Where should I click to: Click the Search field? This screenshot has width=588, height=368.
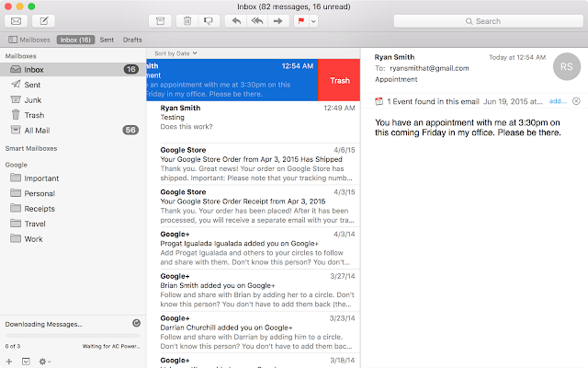coord(488,21)
